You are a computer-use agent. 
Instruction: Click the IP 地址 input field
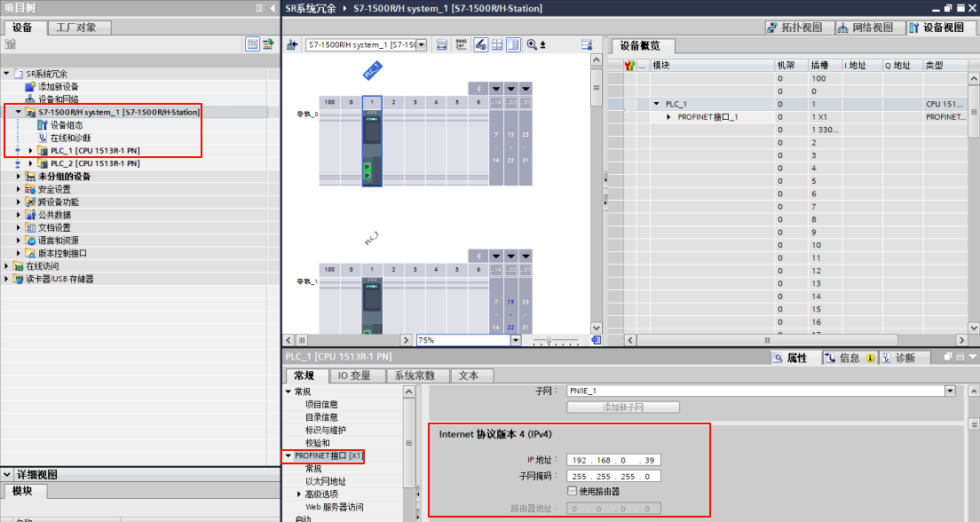pyautogui.click(x=613, y=460)
